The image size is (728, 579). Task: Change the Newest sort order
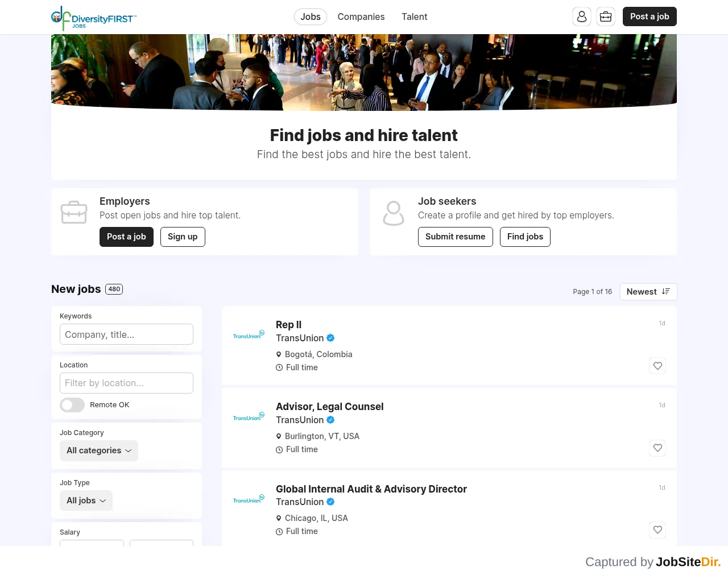tap(648, 292)
